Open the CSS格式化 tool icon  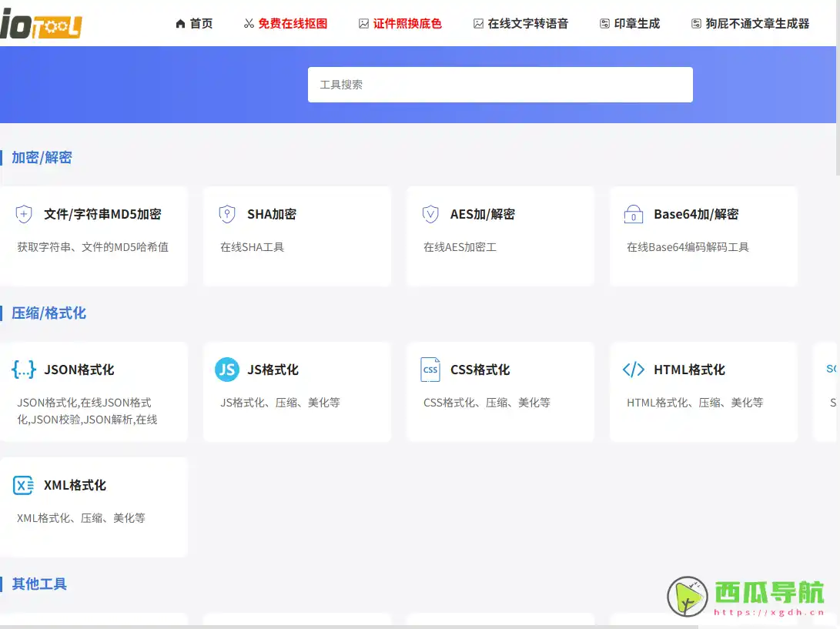coord(430,370)
